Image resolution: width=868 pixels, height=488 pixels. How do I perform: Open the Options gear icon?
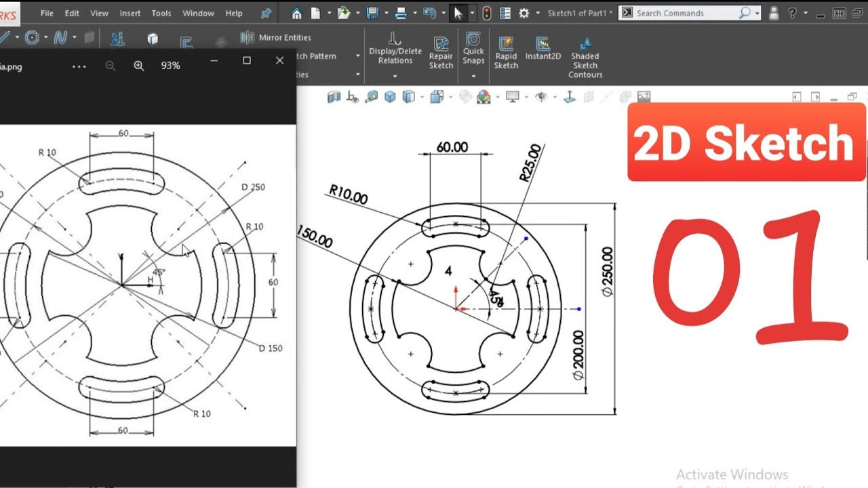524,13
